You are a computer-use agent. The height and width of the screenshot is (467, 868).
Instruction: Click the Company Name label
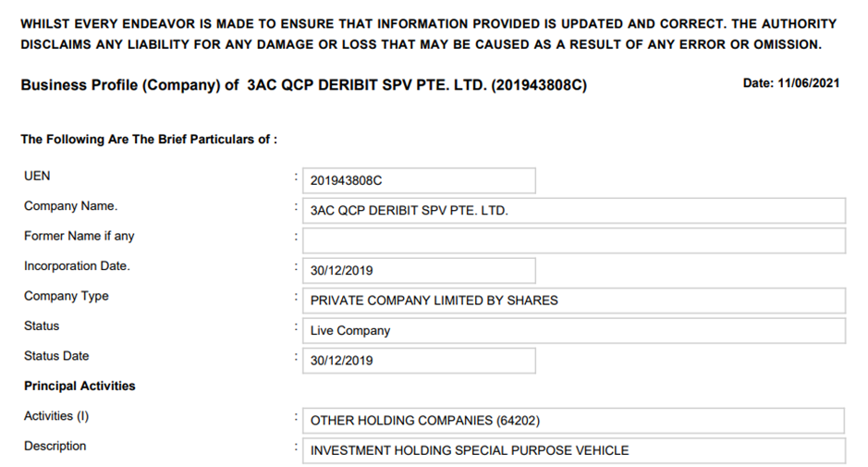[70, 206]
